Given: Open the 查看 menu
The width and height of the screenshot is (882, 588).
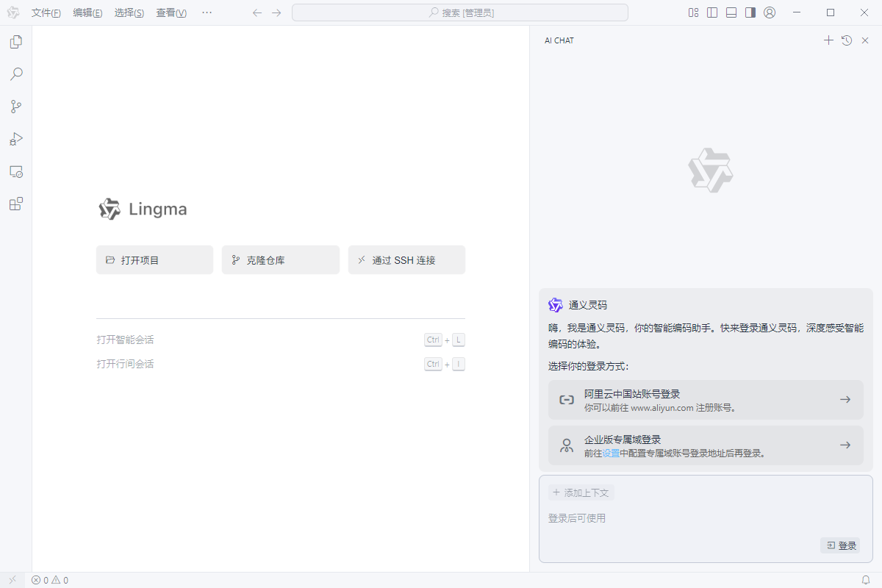Looking at the screenshot, I should coord(171,12).
